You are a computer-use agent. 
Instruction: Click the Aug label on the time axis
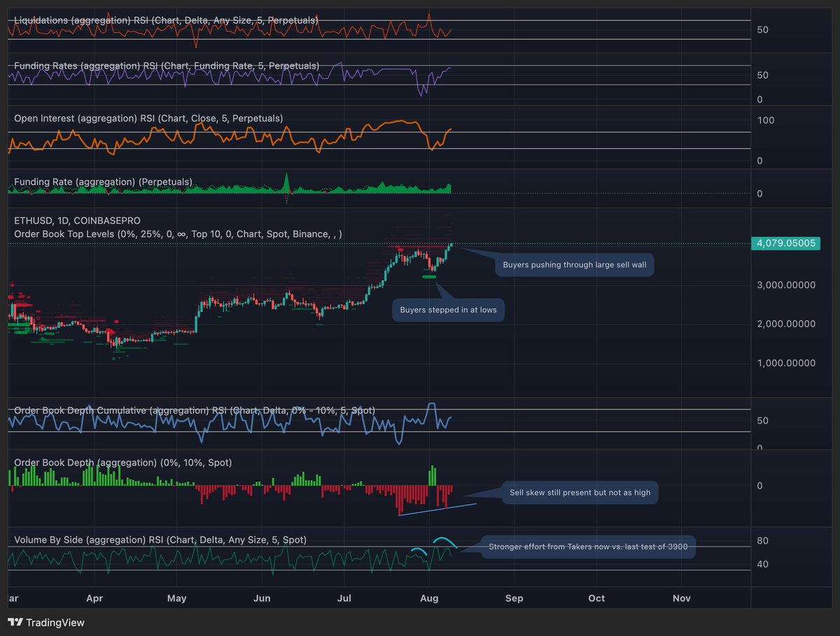[429, 598]
